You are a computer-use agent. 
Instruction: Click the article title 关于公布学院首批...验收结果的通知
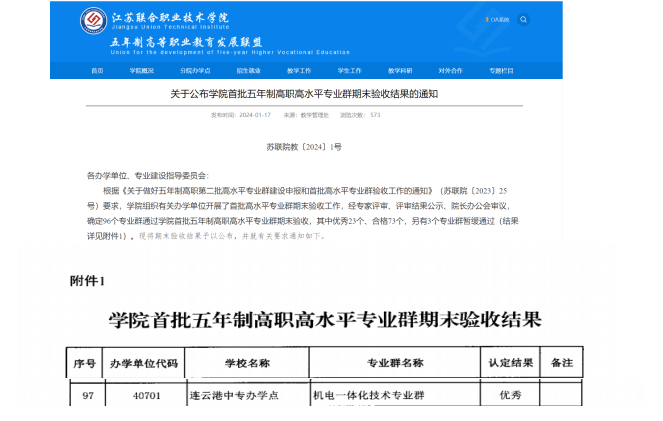304,94
